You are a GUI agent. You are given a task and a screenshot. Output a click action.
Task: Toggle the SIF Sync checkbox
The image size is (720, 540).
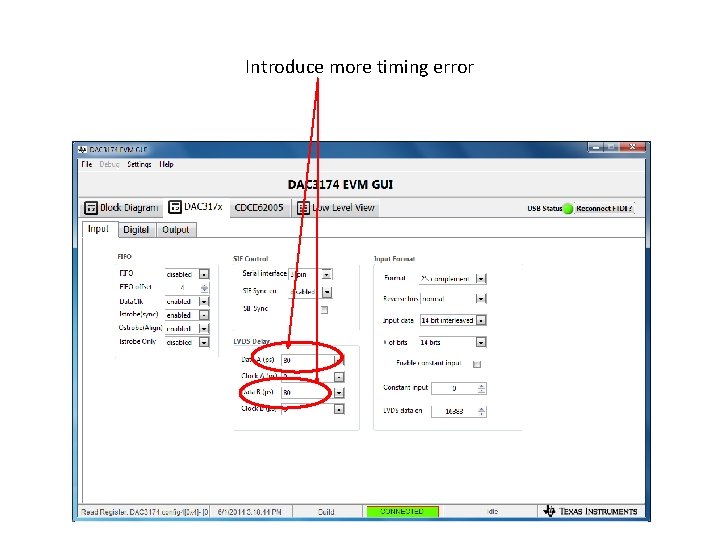click(x=324, y=310)
